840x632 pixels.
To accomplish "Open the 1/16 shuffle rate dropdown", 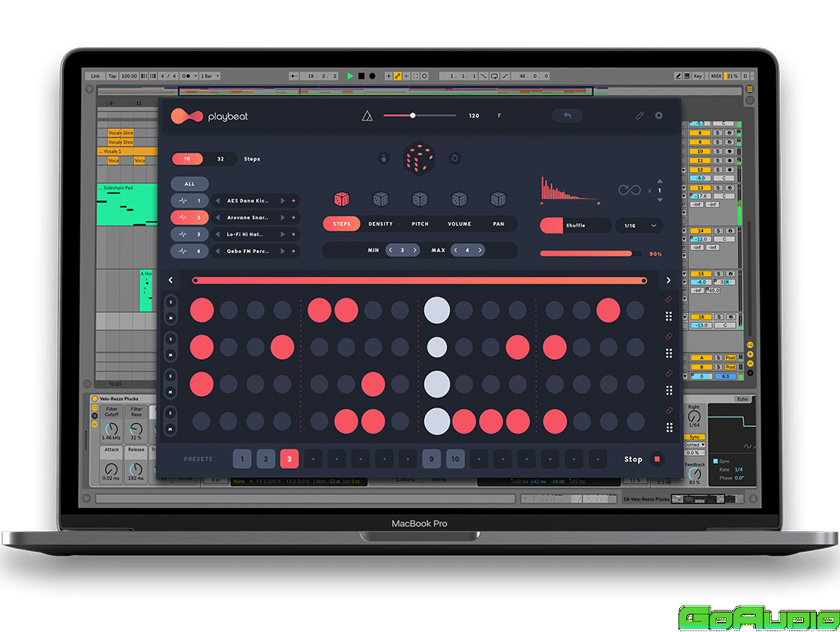I will click(x=640, y=225).
